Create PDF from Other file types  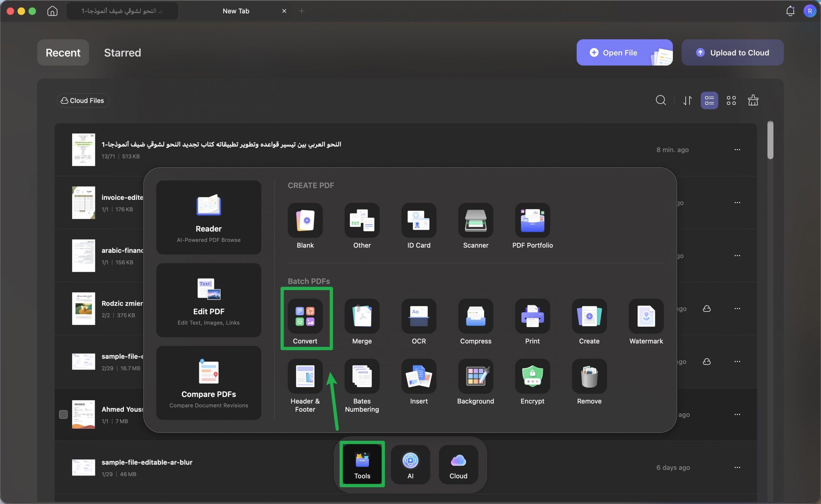[x=362, y=226]
